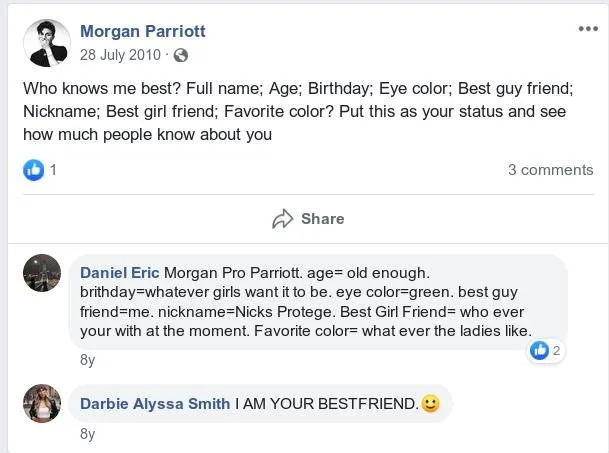Open Daniel Eric's comment avatar
609x453 pixels.
42,273
